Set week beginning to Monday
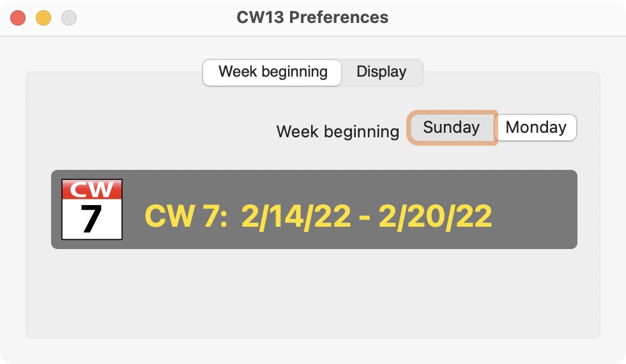 click(x=536, y=128)
